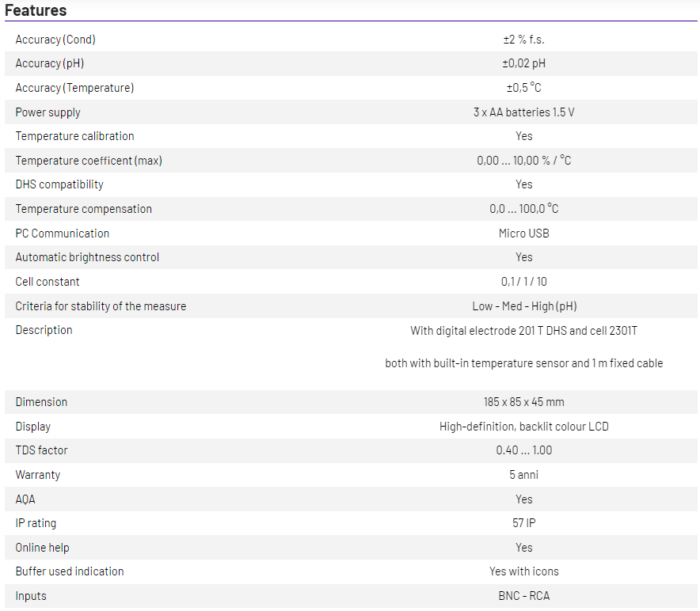The height and width of the screenshot is (611, 700).
Task: Click the DHS compatibility label
Action: point(59,184)
